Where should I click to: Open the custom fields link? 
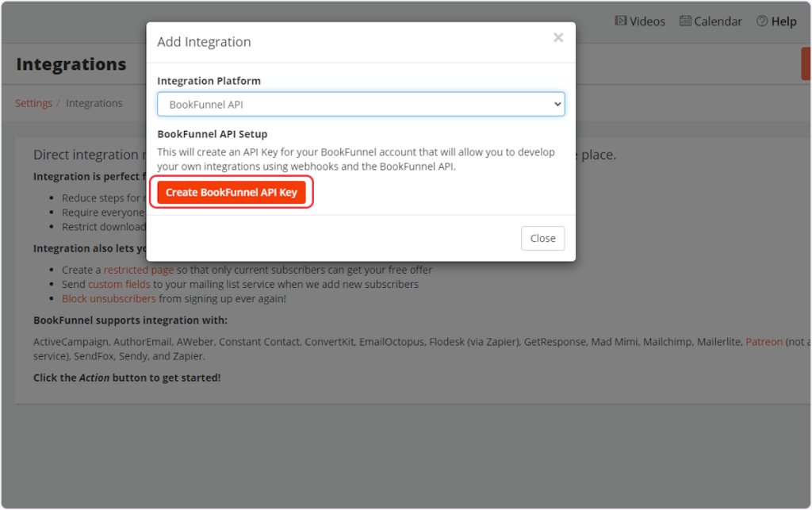pyautogui.click(x=119, y=284)
